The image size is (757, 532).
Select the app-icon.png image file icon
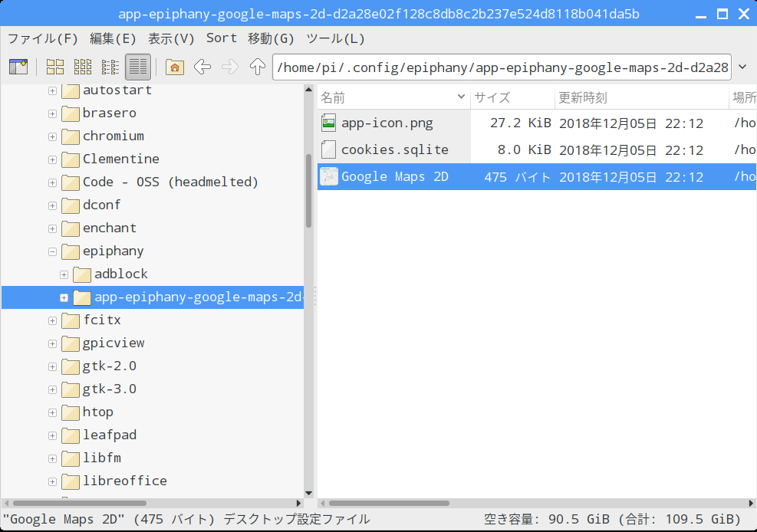(329, 123)
